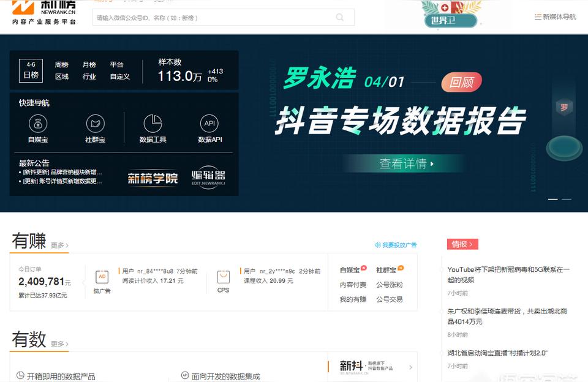The height and width of the screenshot is (382, 588).
Task: Click the 罗 hexagon badge on banner
Action: [564, 108]
